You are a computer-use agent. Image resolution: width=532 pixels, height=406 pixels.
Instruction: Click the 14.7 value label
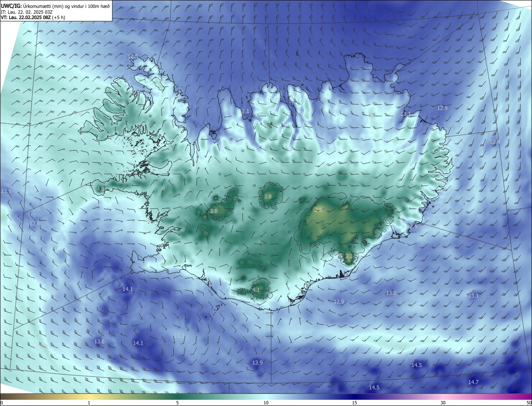pyautogui.click(x=473, y=382)
